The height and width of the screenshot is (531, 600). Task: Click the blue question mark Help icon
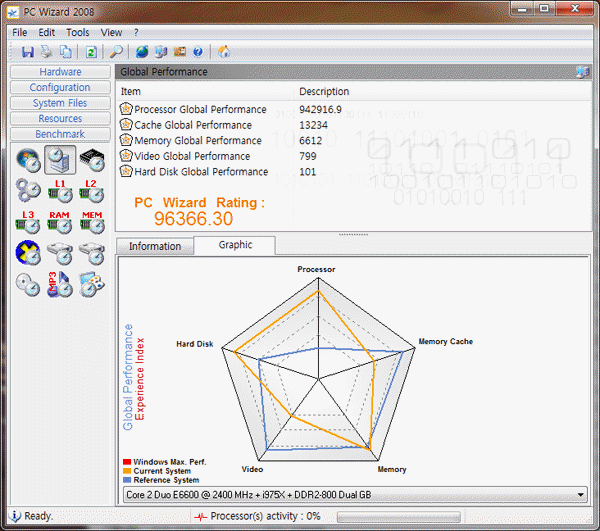[x=198, y=52]
